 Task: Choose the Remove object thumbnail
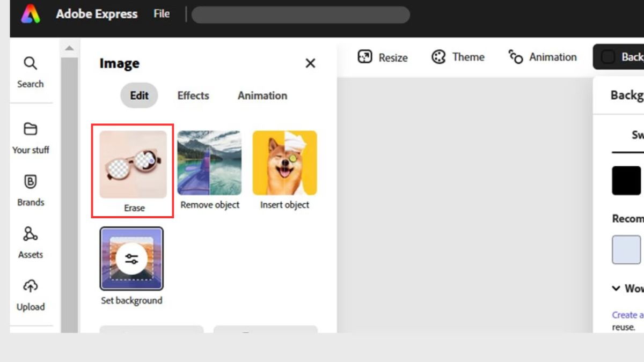click(209, 163)
